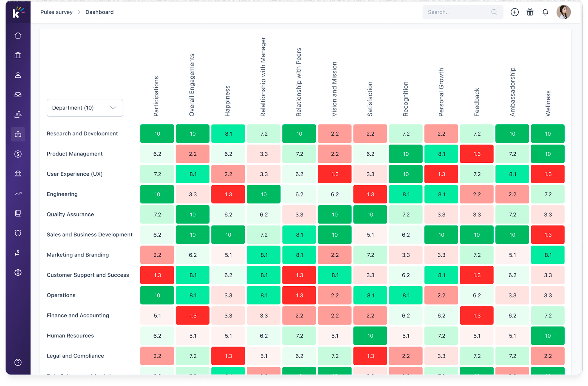Open the Home icon in sidebar
Screen dimensions: 588x386
pos(18,36)
